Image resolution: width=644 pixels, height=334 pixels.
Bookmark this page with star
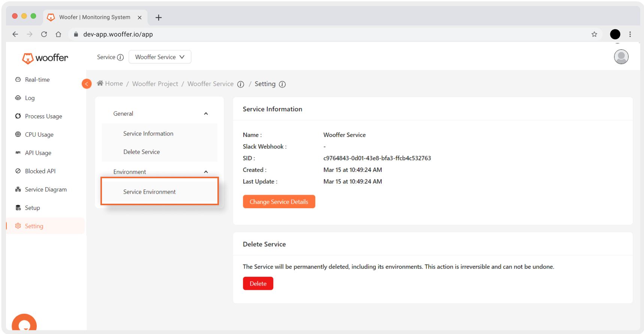point(594,34)
